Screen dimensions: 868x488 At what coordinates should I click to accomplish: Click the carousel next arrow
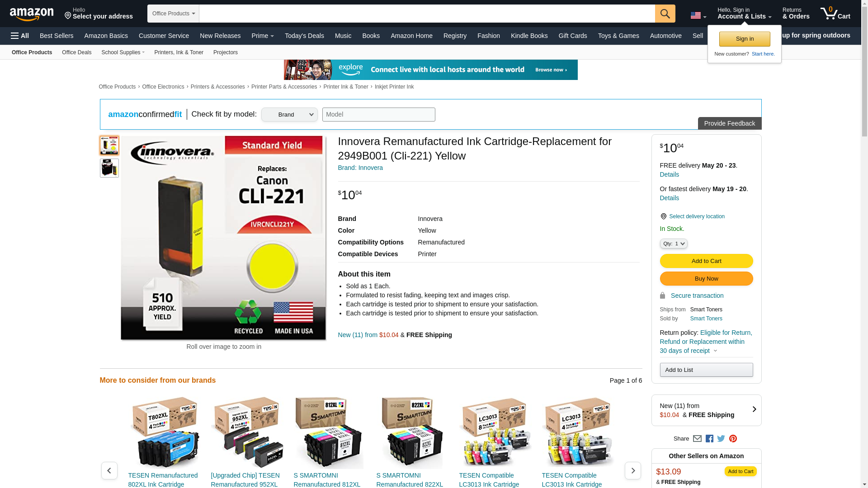(x=632, y=470)
